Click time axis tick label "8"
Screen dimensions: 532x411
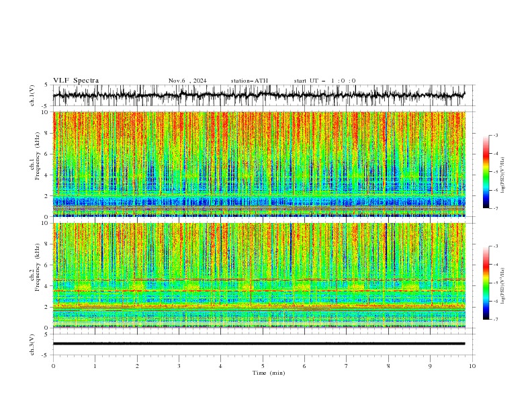pos(388,366)
